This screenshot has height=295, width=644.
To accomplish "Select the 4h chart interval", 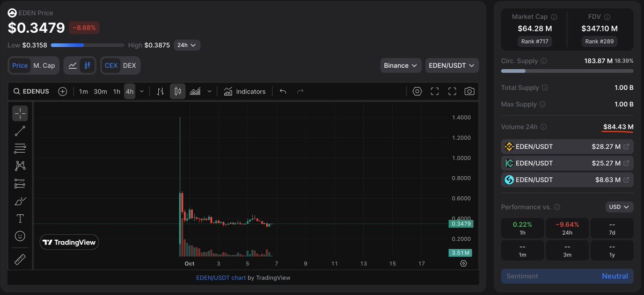I will pyautogui.click(x=130, y=91).
